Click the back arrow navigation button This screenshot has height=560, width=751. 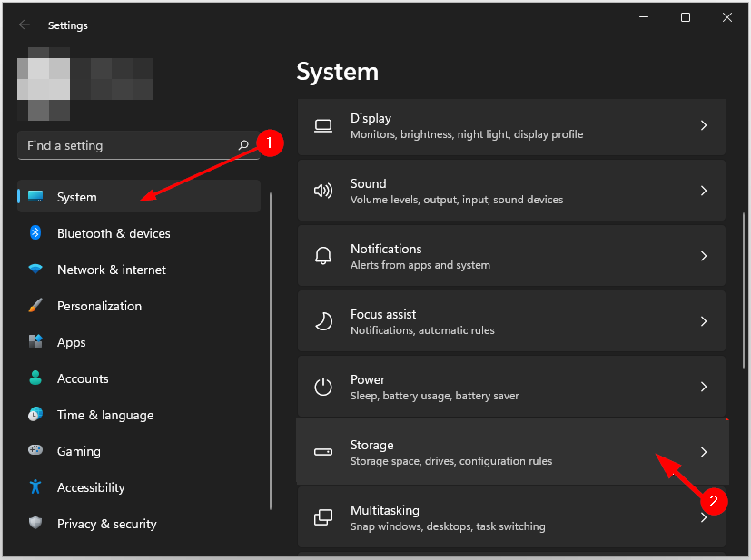click(x=25, y=25)
